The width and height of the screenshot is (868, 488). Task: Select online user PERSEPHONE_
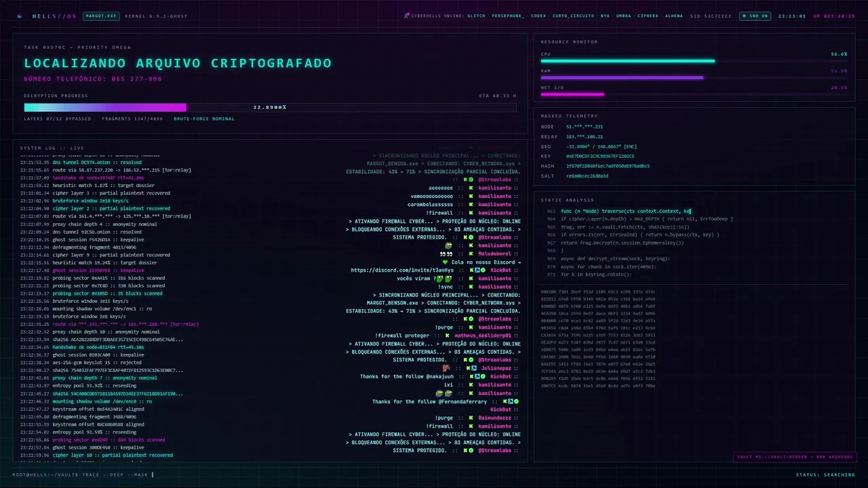(509, 16)
